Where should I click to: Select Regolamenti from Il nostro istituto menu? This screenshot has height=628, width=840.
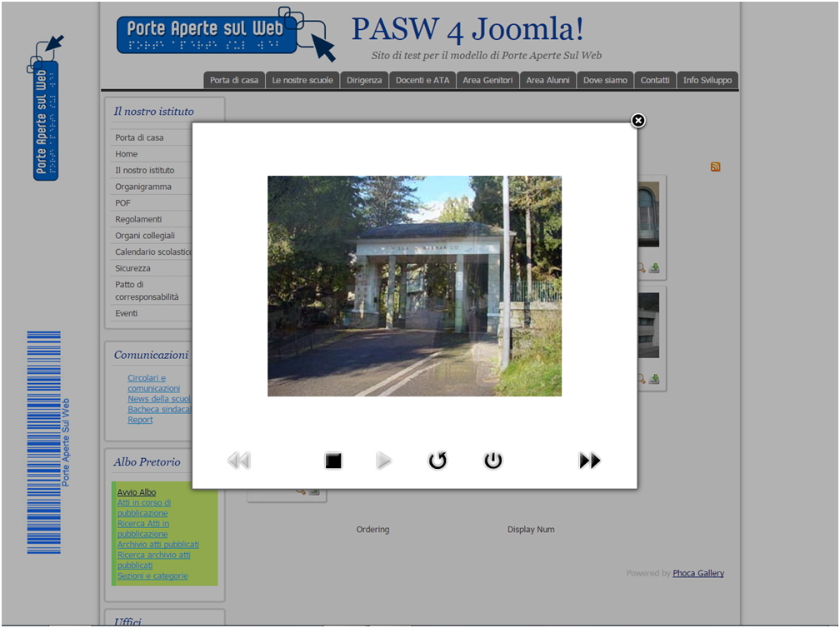click(x=138, y=219)
